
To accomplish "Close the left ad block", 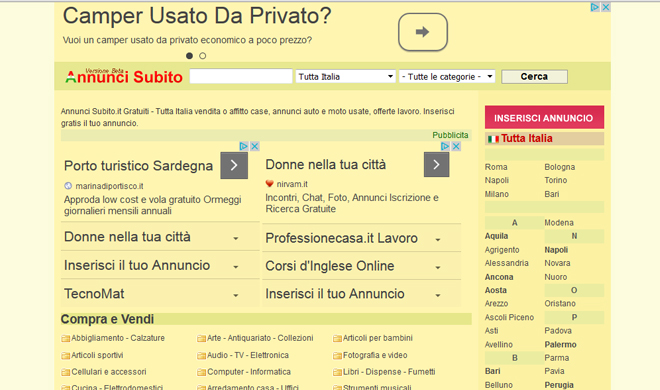I will click(x=254, y=146).
